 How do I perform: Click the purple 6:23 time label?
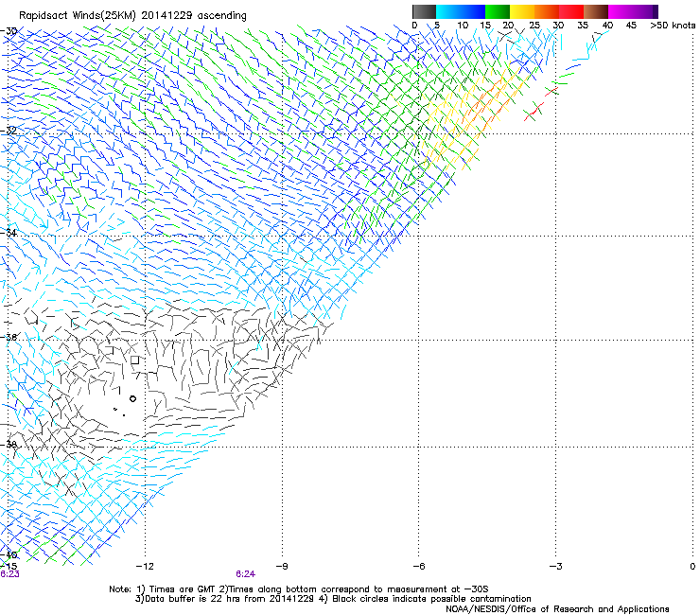coord(9,574)
